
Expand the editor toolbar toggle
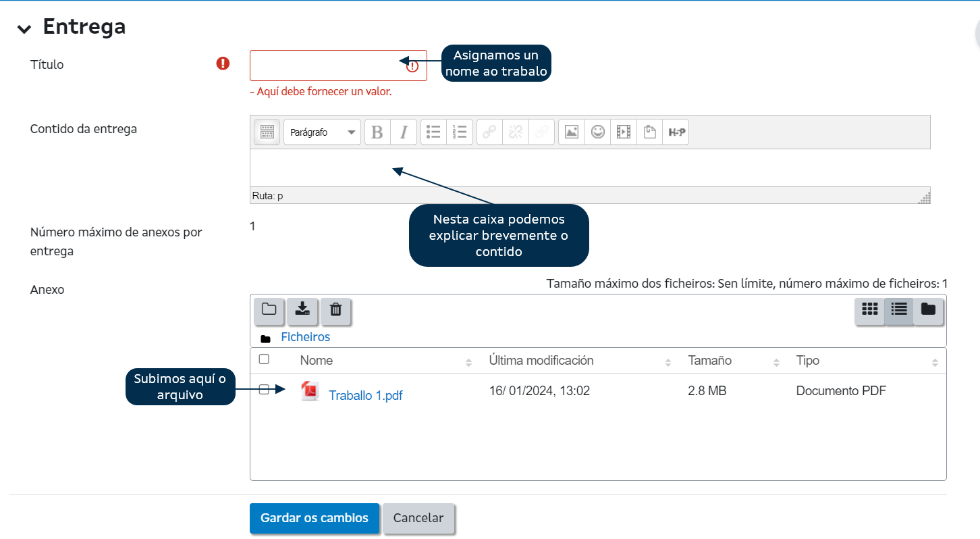(x=267, y=132)
